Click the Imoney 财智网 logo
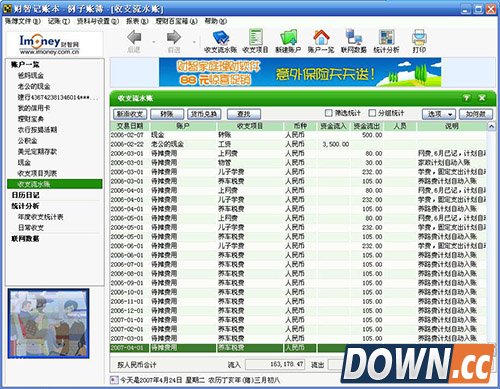Viewport: 500px width, 389px height. [x=49, y=45]
